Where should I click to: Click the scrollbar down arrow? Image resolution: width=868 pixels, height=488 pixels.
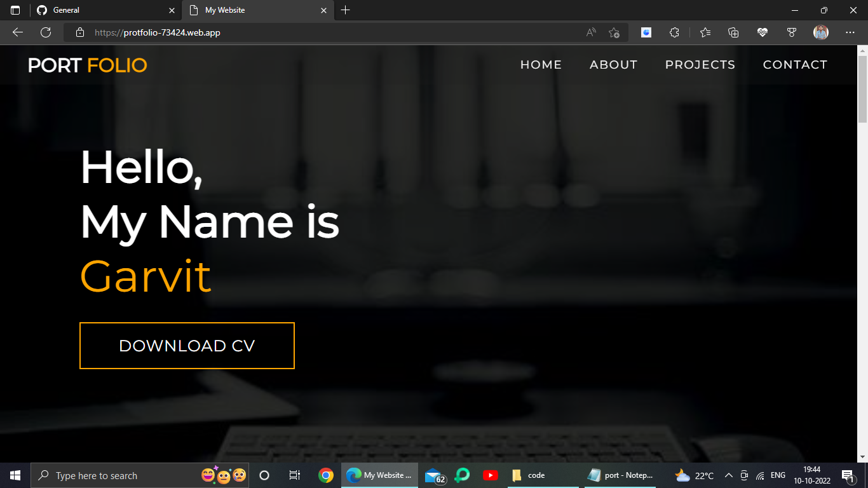click(862, 456)
